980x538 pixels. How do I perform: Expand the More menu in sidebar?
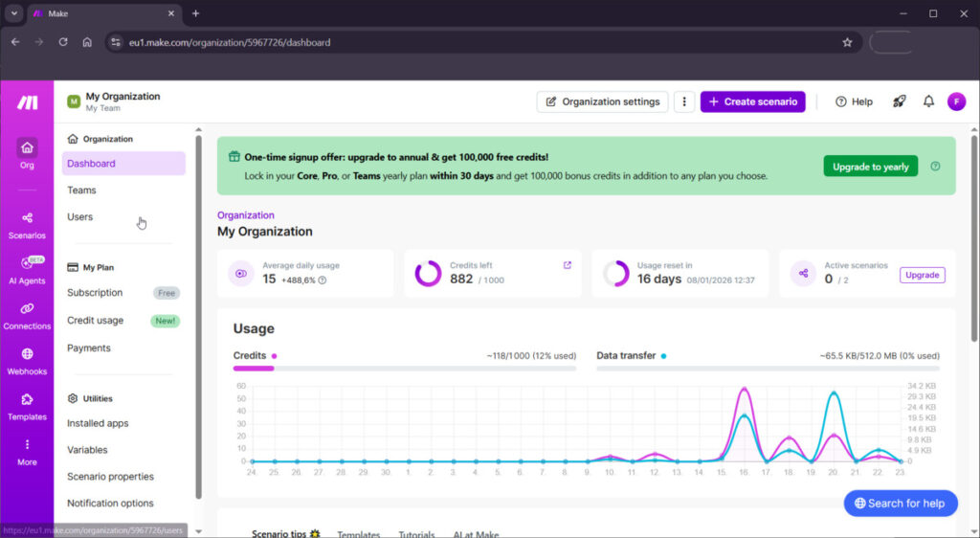(27, 451)
